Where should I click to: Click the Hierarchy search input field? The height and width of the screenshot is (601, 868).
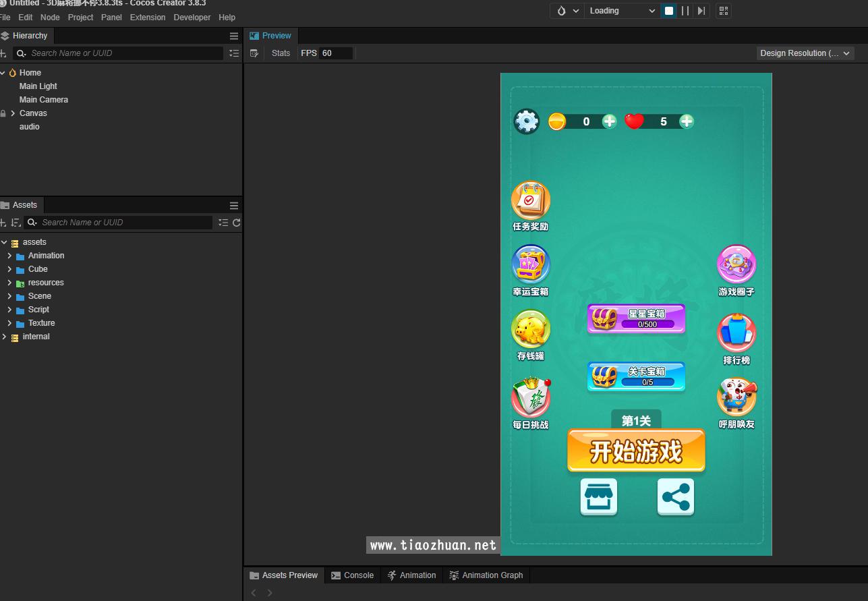pos(125,53)
